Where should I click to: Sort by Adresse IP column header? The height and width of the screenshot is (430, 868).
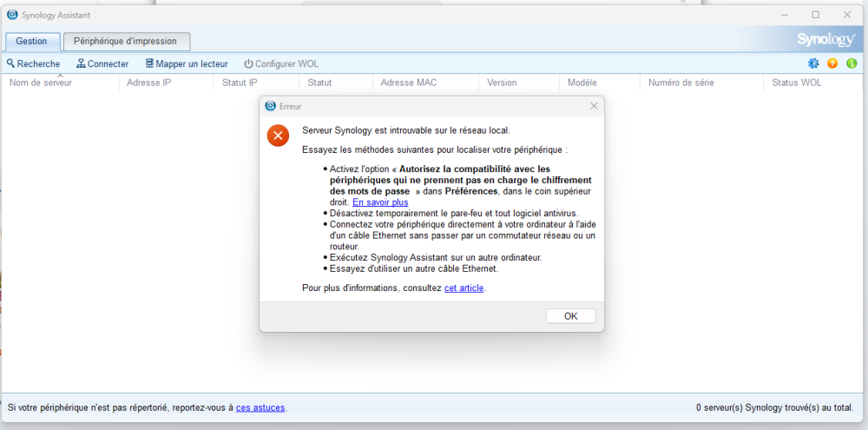pos(166,83)
